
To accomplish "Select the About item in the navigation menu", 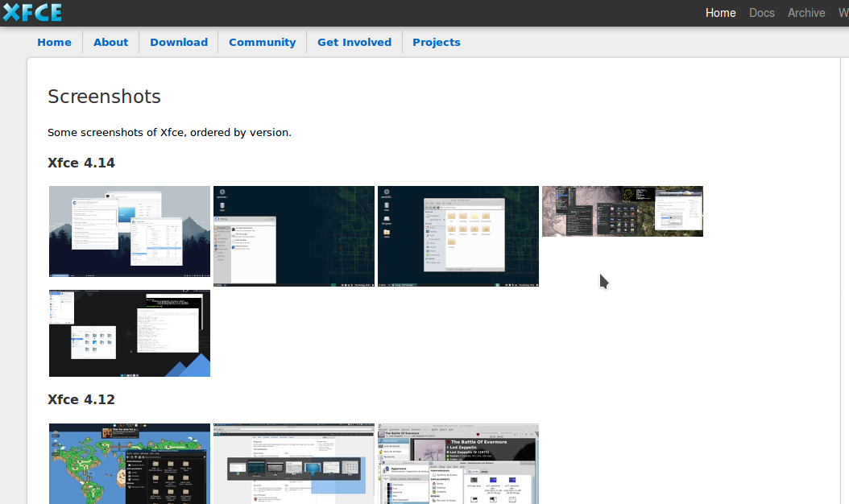I will 110,42.
